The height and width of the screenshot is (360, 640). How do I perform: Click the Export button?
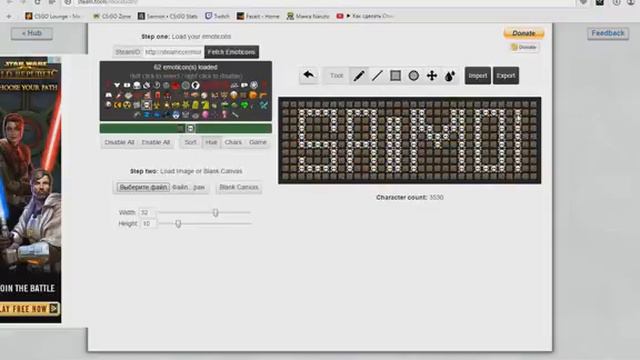click(506, 76)
